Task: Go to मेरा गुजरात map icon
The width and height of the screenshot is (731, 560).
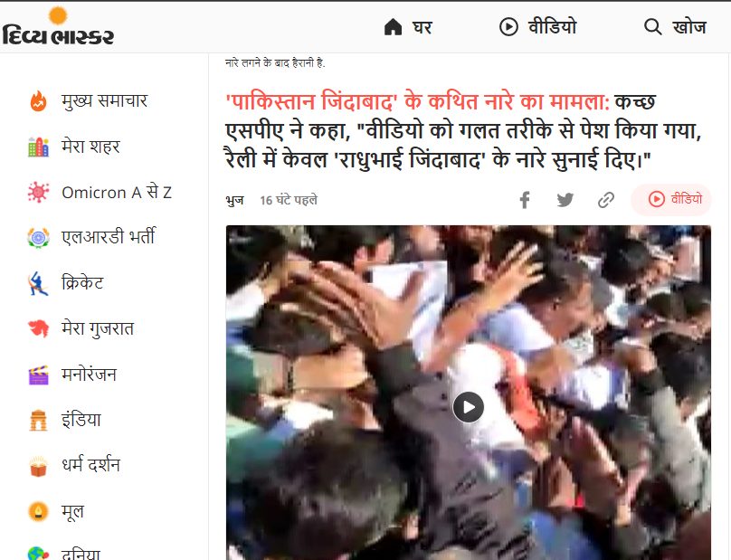Action: tap(38, 328)
